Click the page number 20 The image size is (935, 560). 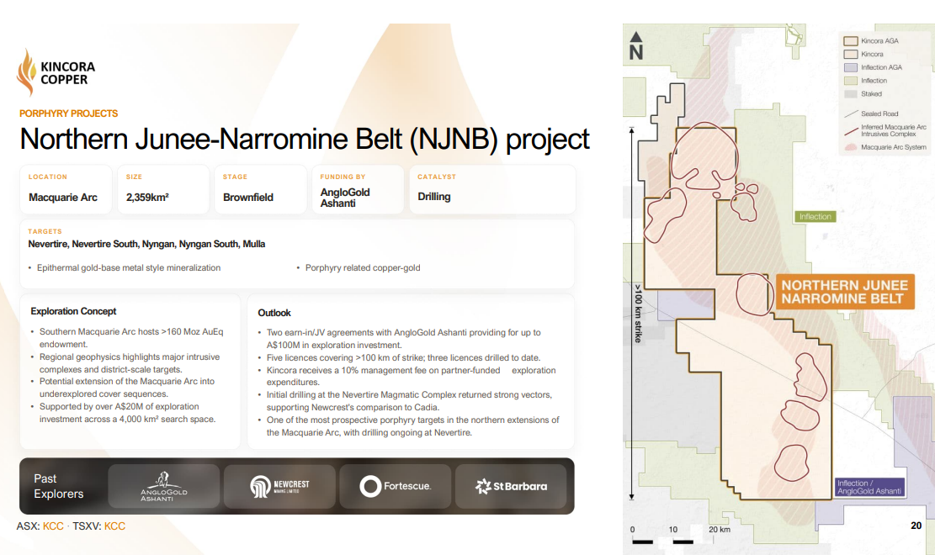[x=916, y=526]
